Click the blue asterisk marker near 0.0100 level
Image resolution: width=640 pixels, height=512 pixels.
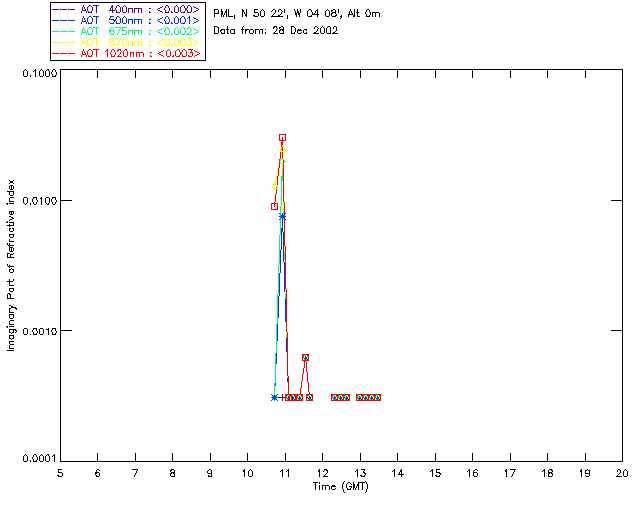282,217
